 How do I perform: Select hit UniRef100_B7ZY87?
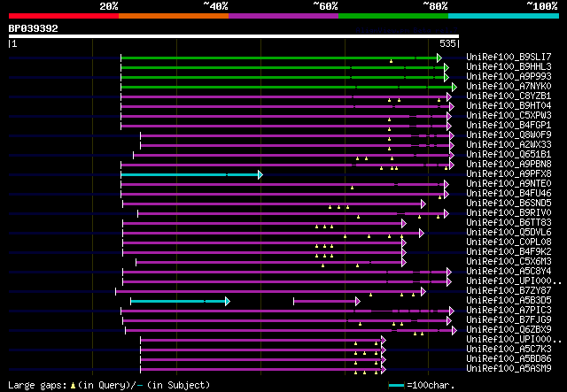pyautogui.click(x=509, y=291)
